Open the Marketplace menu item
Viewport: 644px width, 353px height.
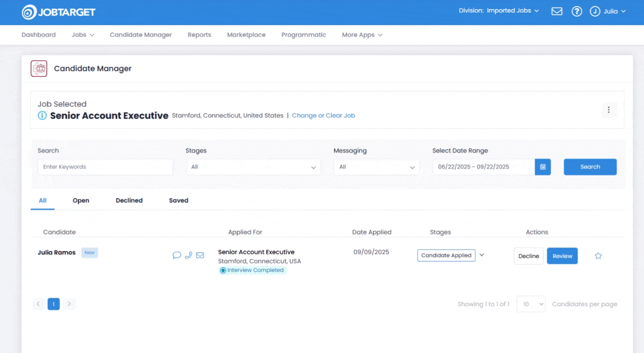[x=246, y=35]
